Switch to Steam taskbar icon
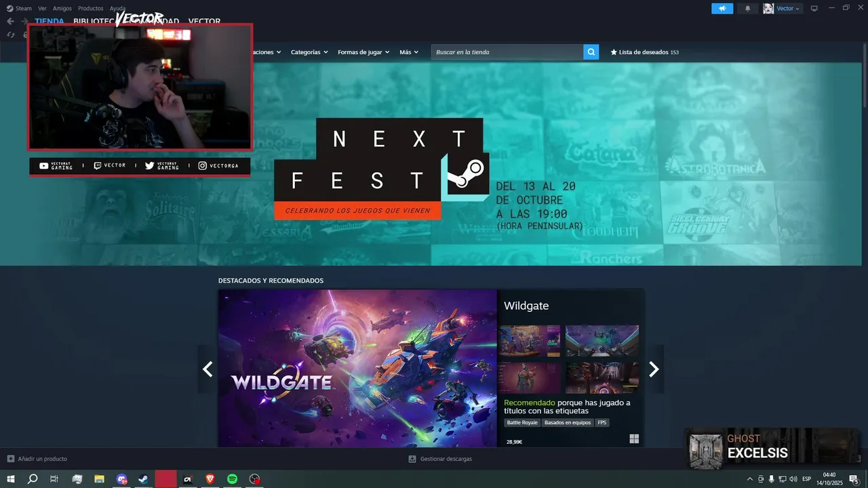This screenshot has width=868, height=488. pyautogui.click(x=143, y=479)
